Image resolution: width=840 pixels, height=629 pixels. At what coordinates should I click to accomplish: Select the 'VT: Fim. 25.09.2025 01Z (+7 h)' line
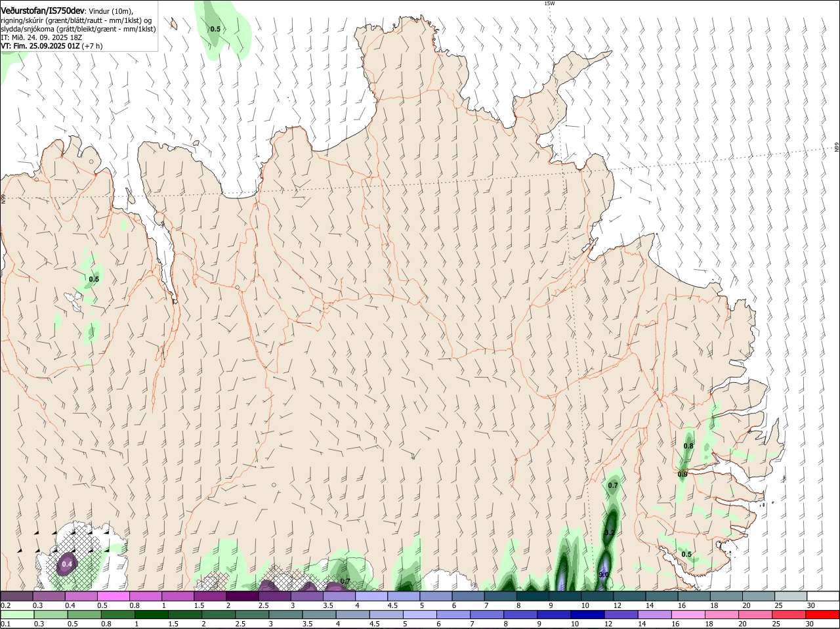[x=52, y=46]
